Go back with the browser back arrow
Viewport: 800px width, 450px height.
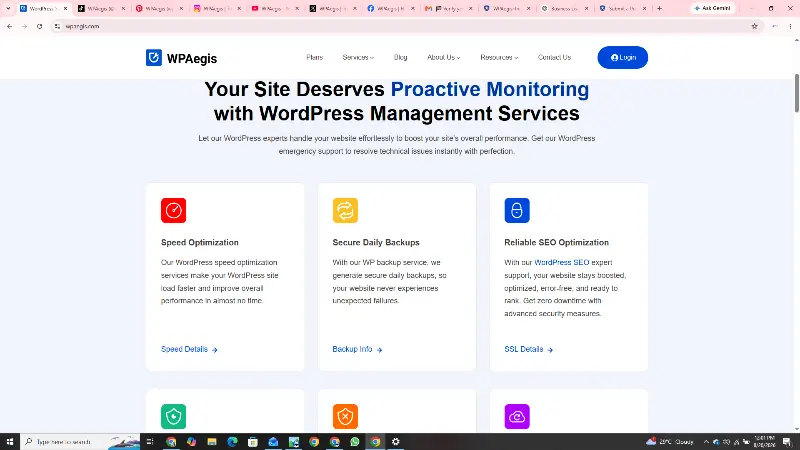pos(10,27)
